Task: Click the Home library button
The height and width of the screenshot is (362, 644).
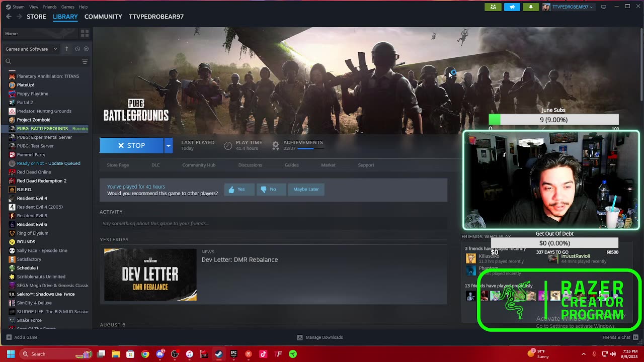Action: pyautogui.click(x=40, y=34)
